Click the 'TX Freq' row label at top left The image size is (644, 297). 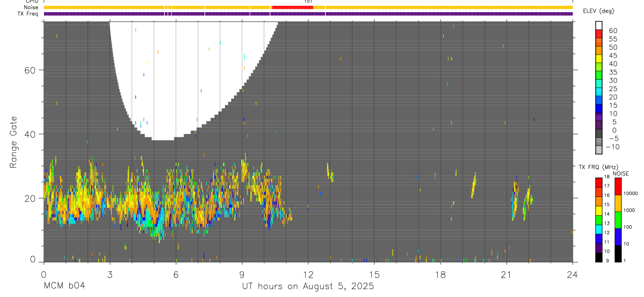[28, 14]
